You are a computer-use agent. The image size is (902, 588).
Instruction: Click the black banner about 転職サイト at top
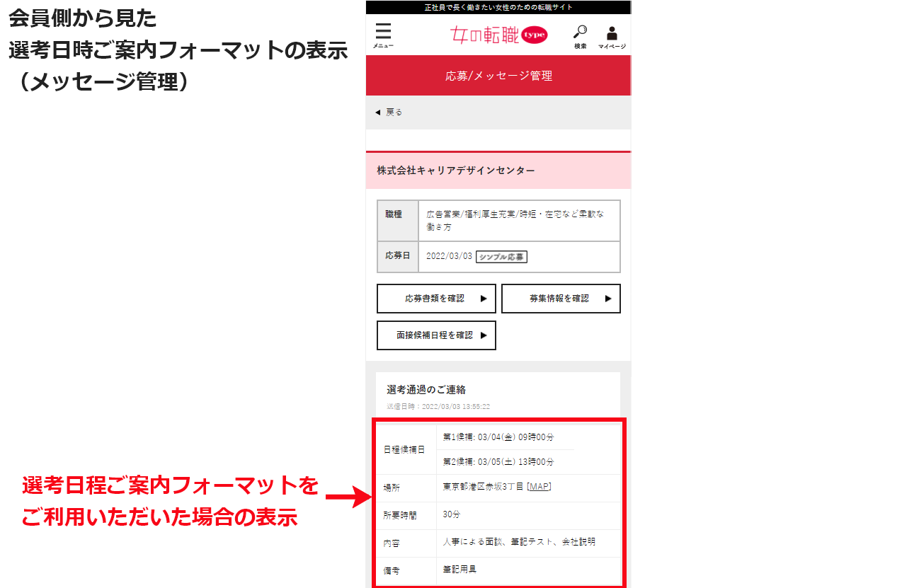tap(498, 6)
